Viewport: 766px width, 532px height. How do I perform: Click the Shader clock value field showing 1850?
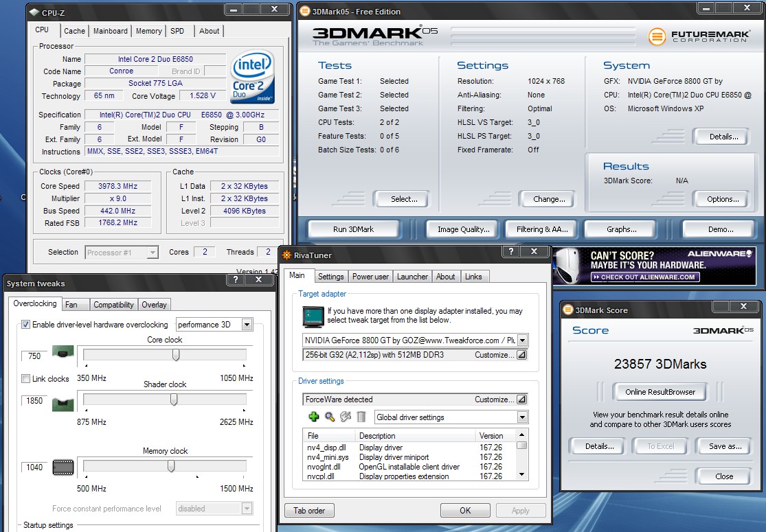click(34, 401)
